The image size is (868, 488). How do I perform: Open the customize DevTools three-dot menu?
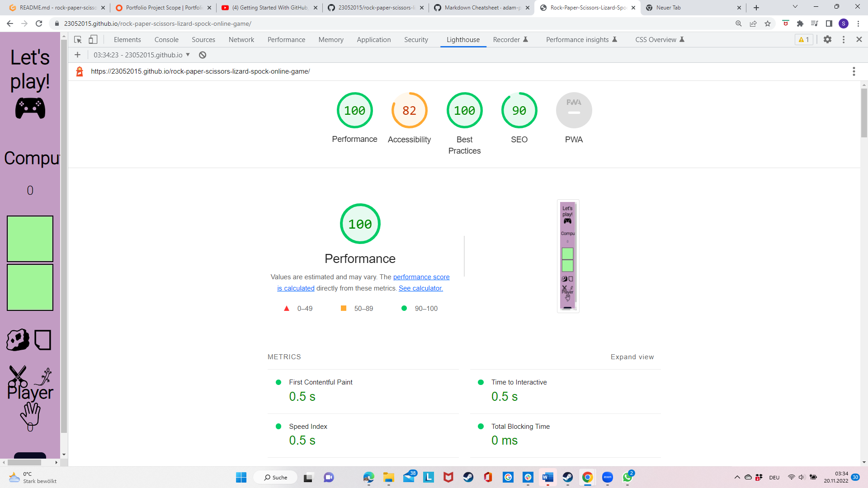pos(844,40)
